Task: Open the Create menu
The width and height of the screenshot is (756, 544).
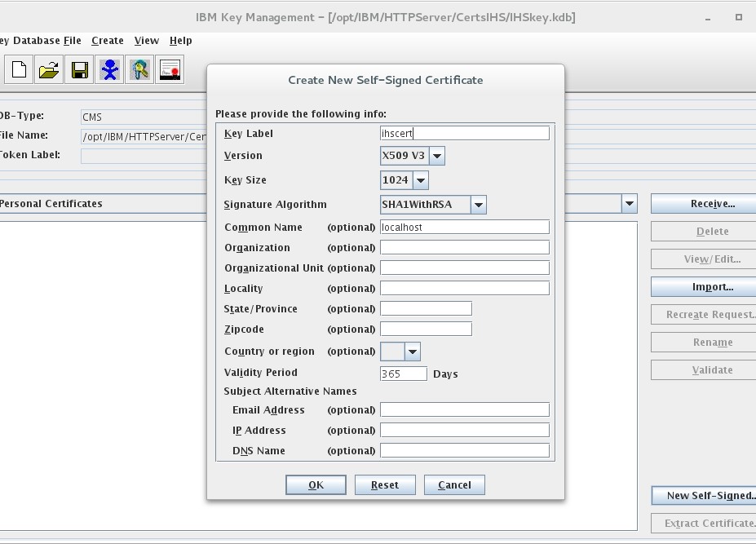Action: point(108,41)
